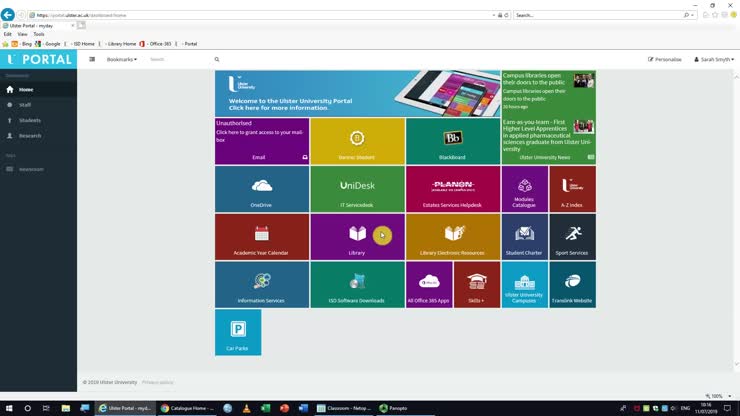The width and height of the screenshot is (740, 416).
Task: Switch to the Ulster Portal browser tab
Action: coord(39,25)
